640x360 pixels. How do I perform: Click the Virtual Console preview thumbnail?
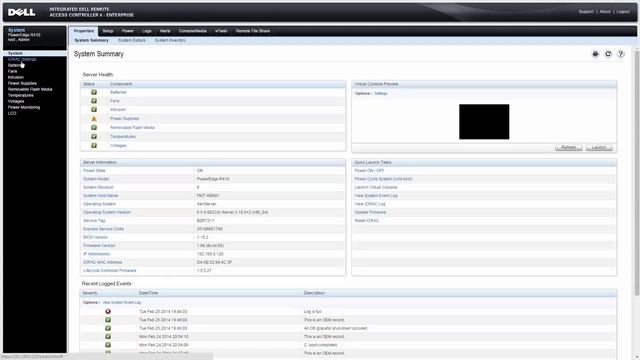[x=484, y=122]
